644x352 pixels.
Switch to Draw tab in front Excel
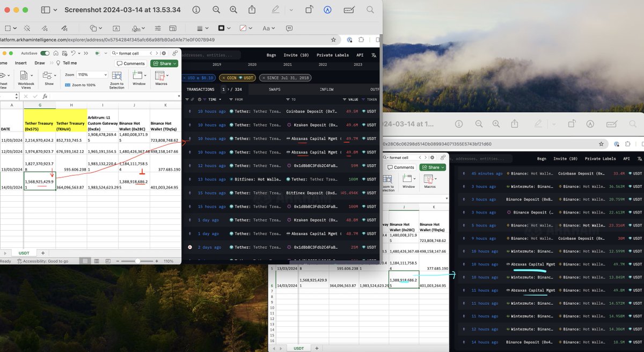(x=40, y=63)
